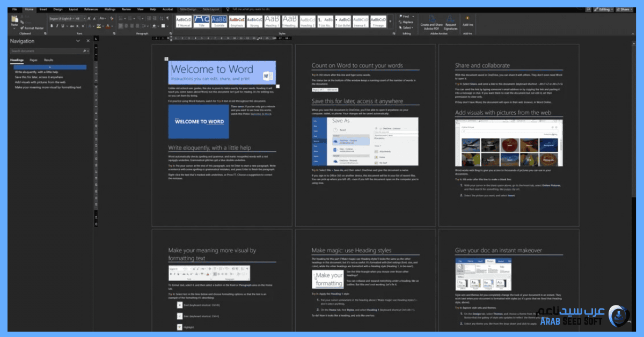
Task: Open the Change Case (Aa) dropdown
Action: point(103,18)
